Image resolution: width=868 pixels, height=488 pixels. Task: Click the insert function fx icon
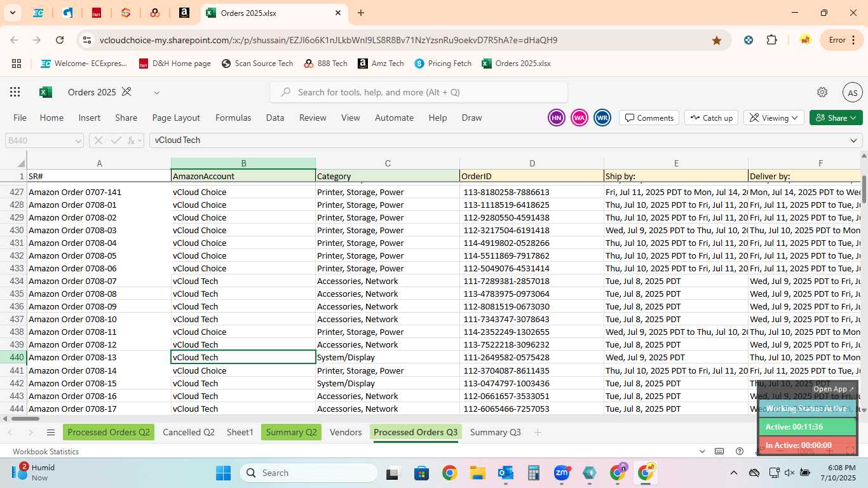[132, 140]
